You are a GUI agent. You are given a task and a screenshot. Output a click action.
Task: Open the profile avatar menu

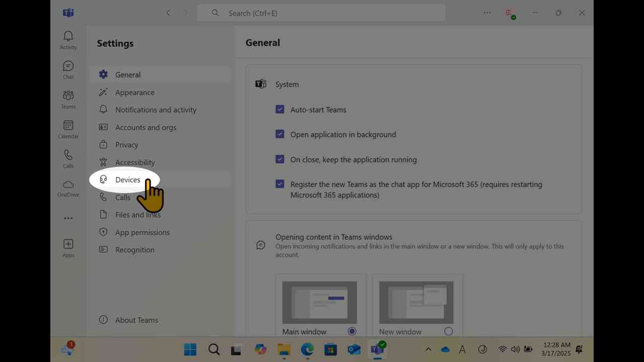(511, 14)
